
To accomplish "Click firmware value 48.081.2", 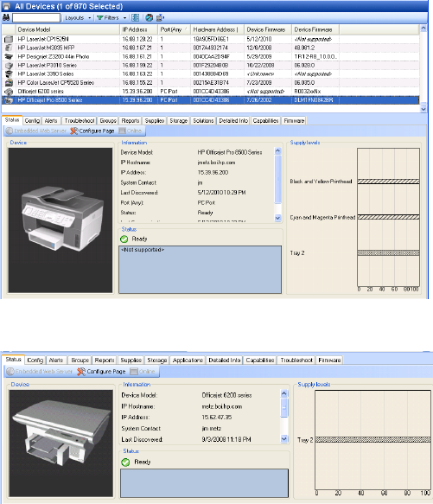I will [304, 48].
